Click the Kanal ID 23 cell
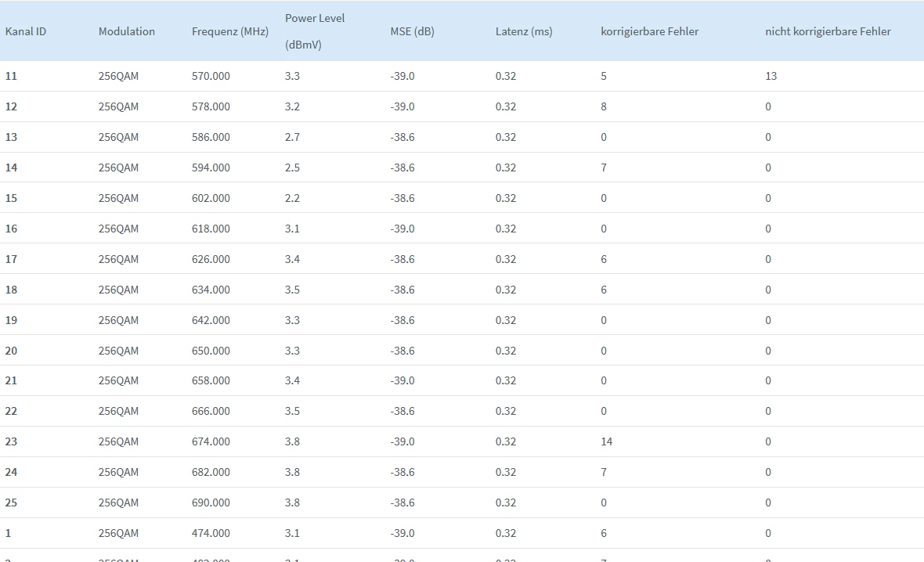Image resolution: width=924 pixels, height=562 pixels. coord(11,441)
